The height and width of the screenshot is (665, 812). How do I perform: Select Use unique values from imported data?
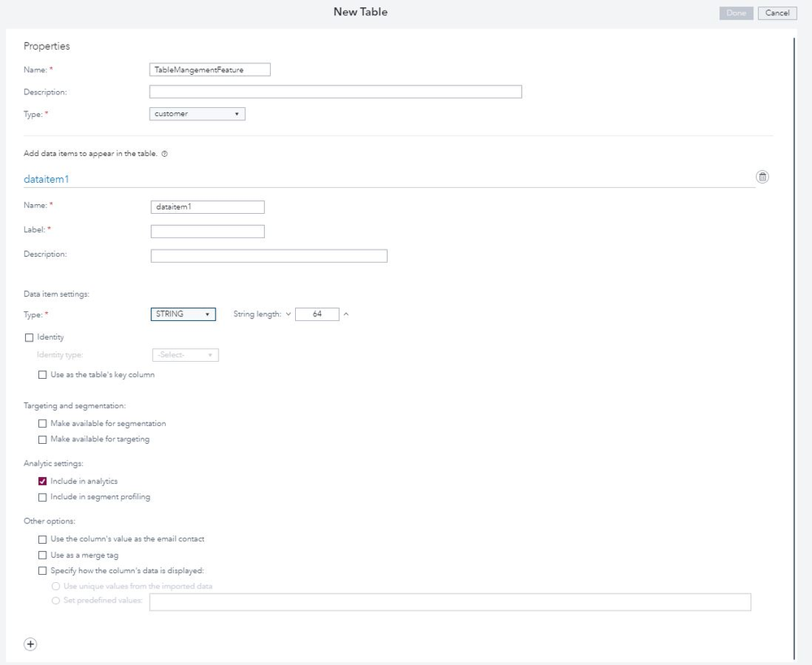click(x=56, y=586)
